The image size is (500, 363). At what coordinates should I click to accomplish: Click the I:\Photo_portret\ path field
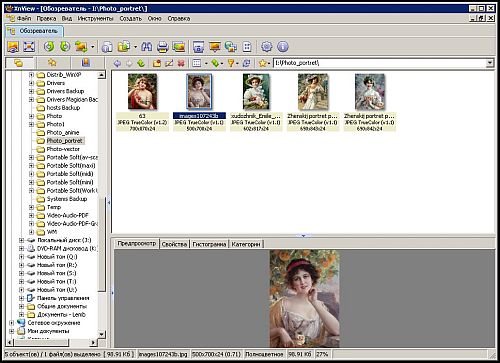[x=379, y=63]
